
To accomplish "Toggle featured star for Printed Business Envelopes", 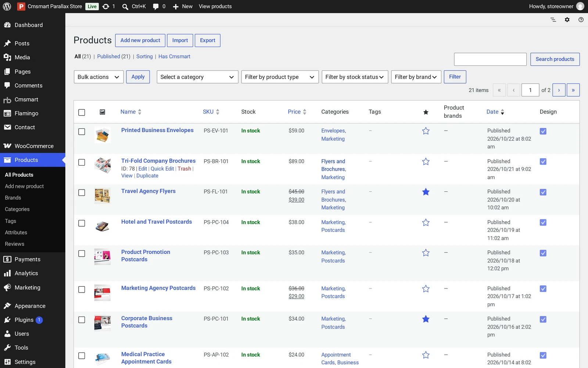I will (x=426, y=131).
